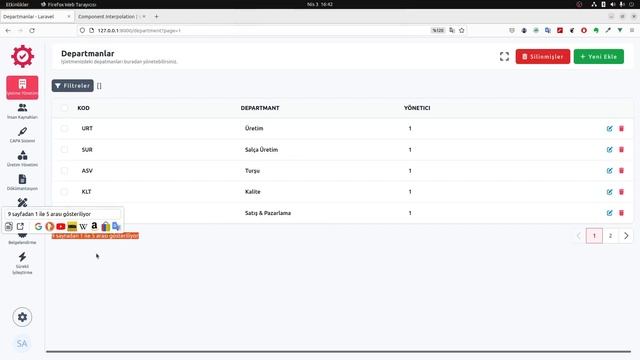Delete the Kalite department row

[x=622, y=192]
